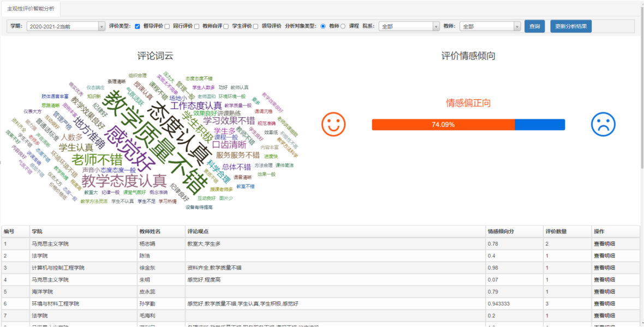644x327 pixels.
Task: Open the 学期 dropdown showing 2020-2021-2当前
Action: [x=66, y=26]
